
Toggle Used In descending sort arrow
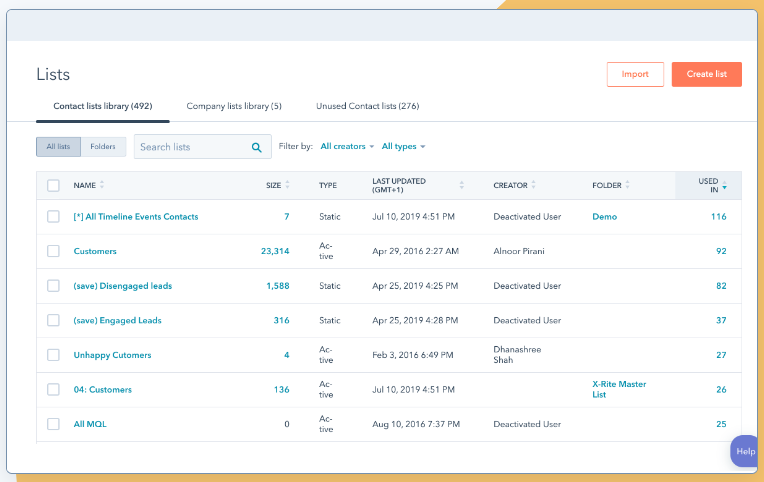point(725,188)
